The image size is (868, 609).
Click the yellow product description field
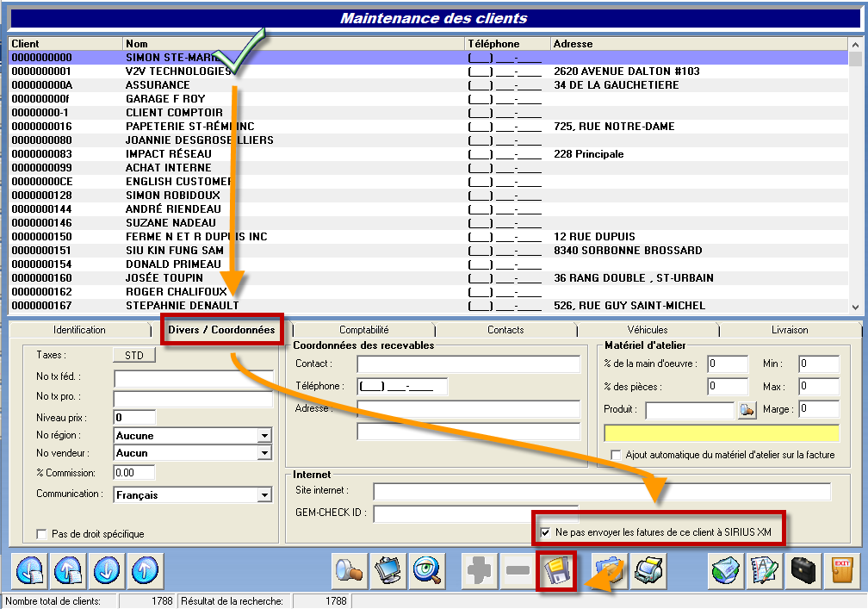(x=722, y=433)
